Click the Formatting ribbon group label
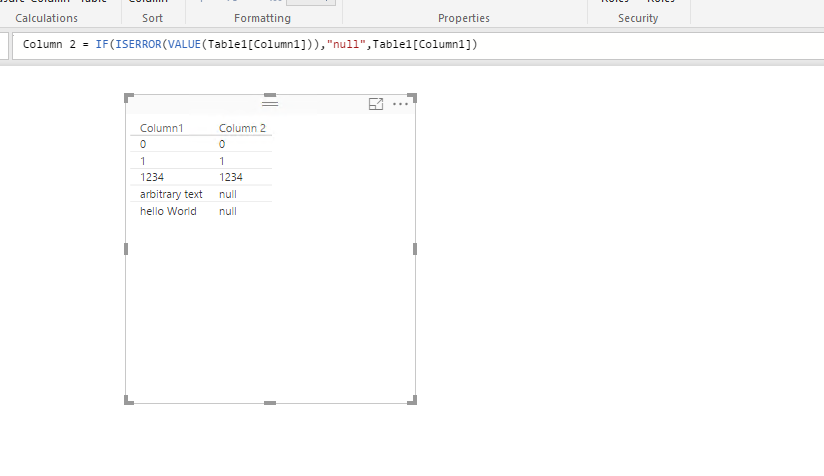824x476 pixels. [x=262, y=18]
